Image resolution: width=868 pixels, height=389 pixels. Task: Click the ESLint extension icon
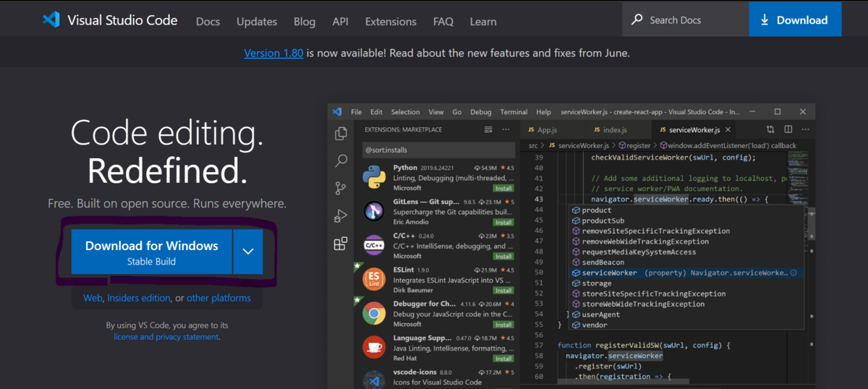click(374, 280)
